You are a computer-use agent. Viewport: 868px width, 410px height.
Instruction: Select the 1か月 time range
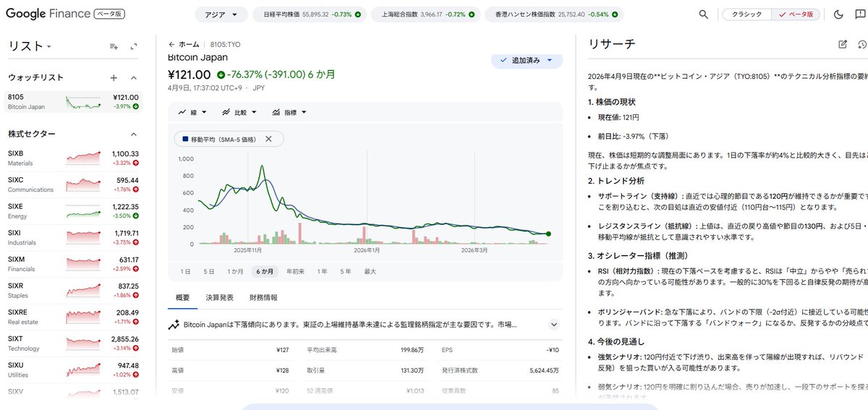pos(235,271)
